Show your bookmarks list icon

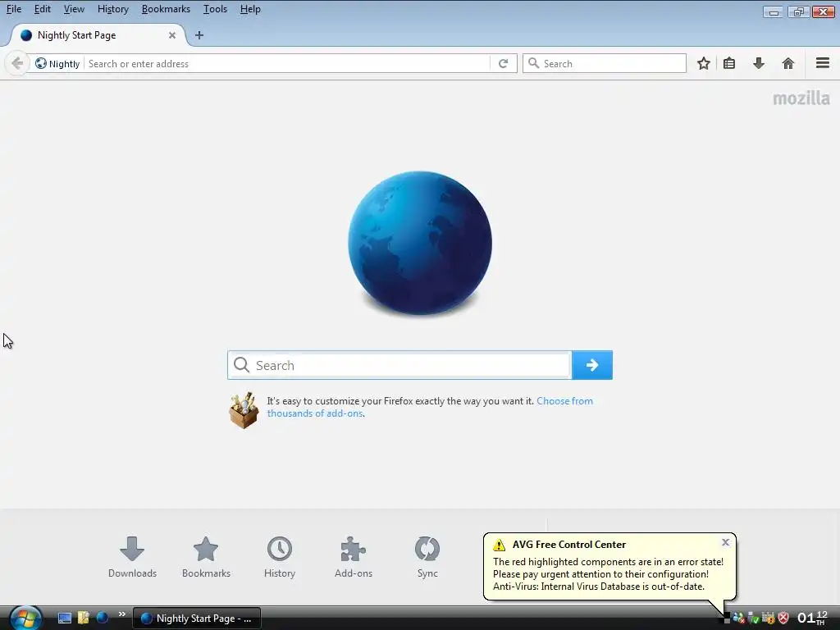[x=729, y=64]
